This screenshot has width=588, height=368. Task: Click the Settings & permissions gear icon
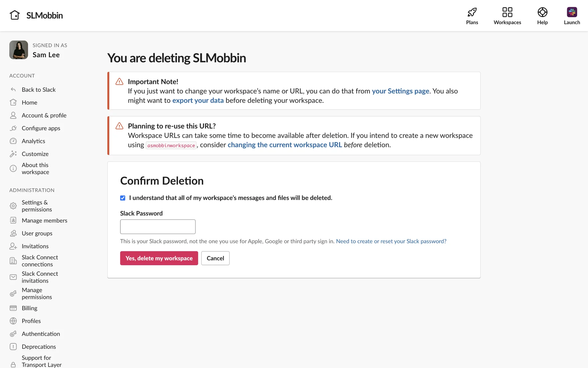point(13,206)
